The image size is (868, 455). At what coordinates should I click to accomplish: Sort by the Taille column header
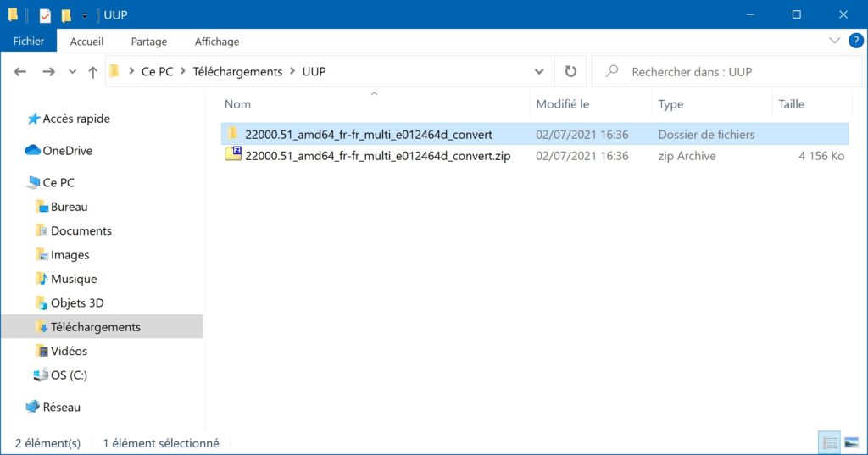coord(791,104)
